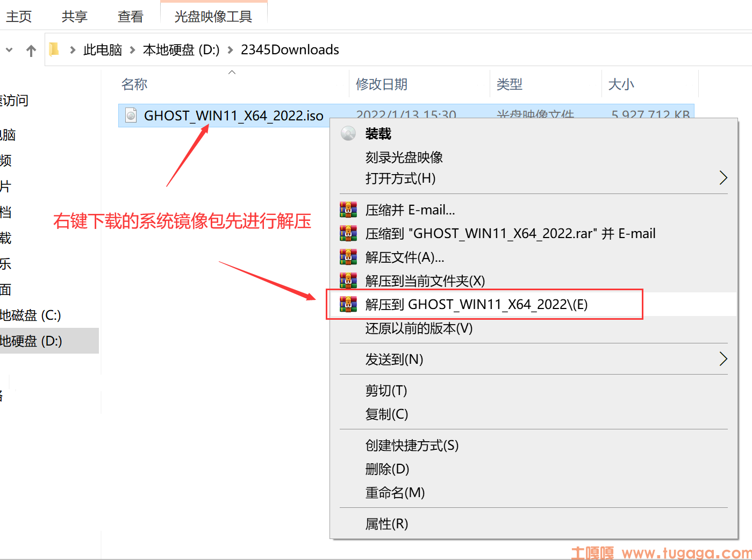Select 压缩并 E-mail... option

point(410,210)
